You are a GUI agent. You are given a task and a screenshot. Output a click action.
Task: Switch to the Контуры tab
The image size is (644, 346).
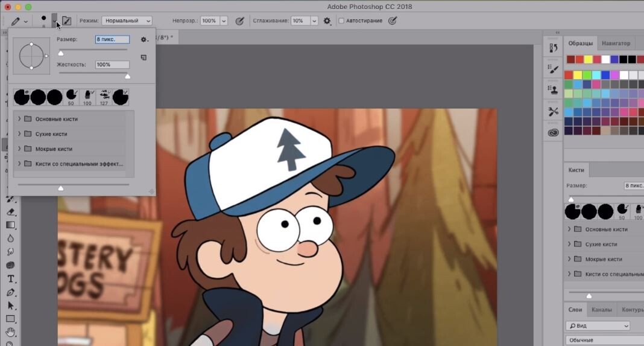633,309
